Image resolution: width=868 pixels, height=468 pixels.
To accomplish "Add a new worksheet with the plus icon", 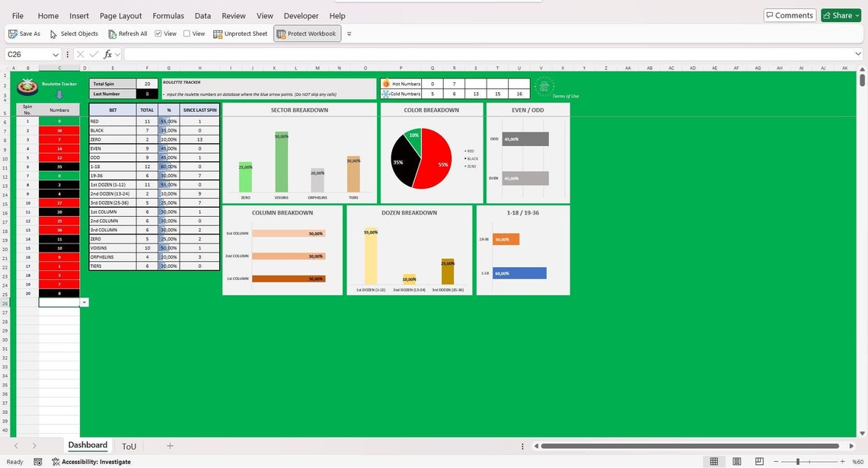I will click(169, 446).
